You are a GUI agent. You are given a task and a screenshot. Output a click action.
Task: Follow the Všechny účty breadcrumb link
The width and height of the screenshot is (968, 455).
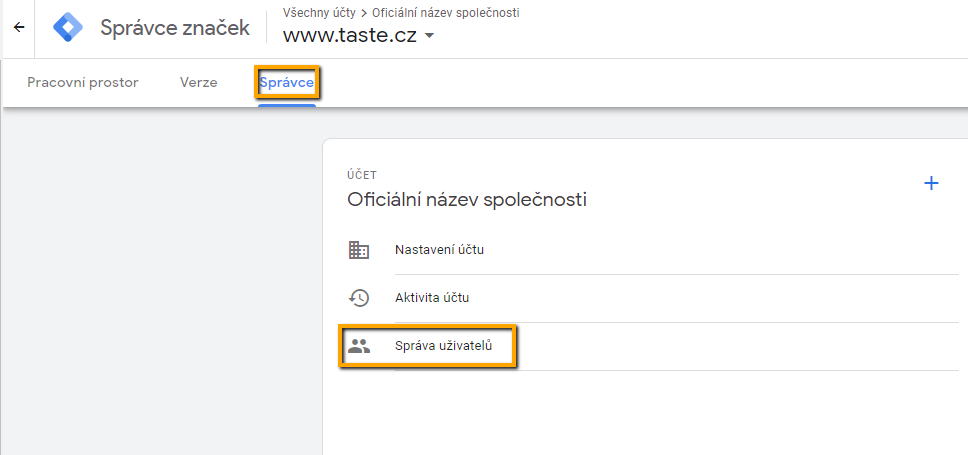[319, 13]
